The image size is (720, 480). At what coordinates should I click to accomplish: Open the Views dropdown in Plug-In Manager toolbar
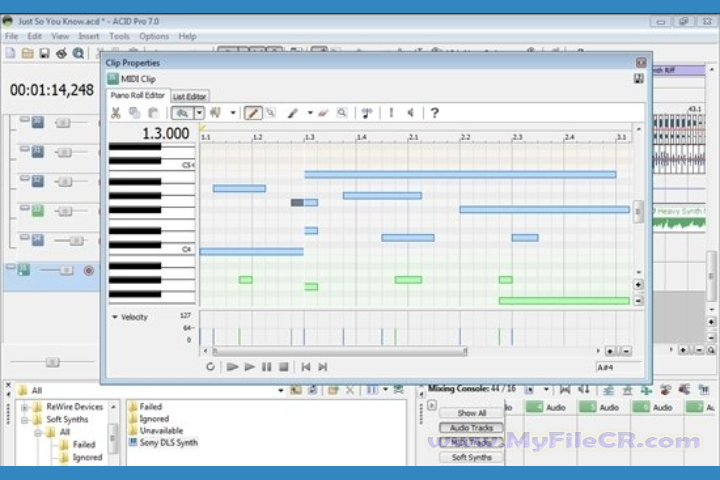click(385, 390)
